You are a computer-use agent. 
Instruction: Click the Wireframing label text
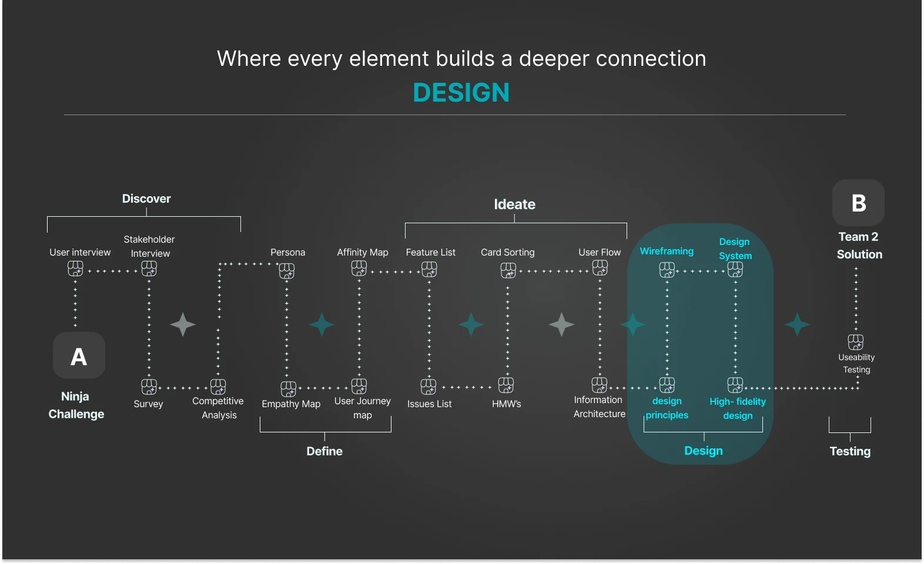(667, 251)
